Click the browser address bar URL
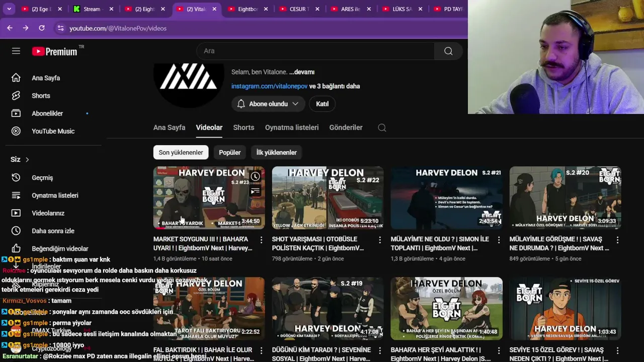The width and height of the screenshot is (644, 362). [118, 28]
